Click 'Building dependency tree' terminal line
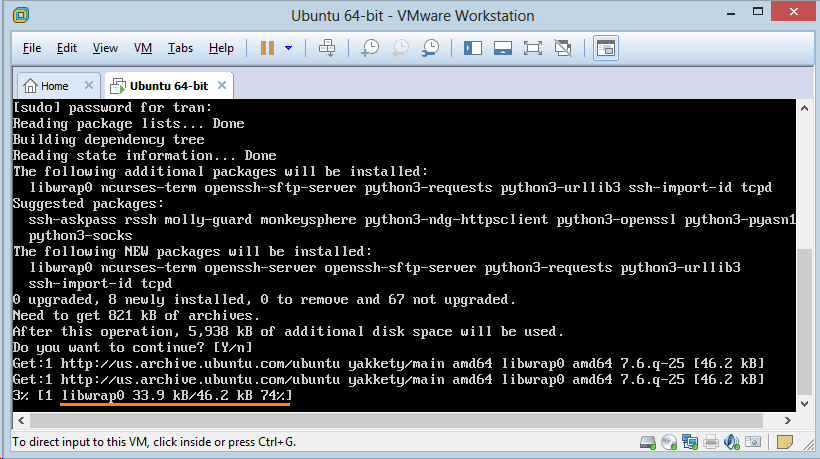820x459 pixels. (x=108, y=140)
